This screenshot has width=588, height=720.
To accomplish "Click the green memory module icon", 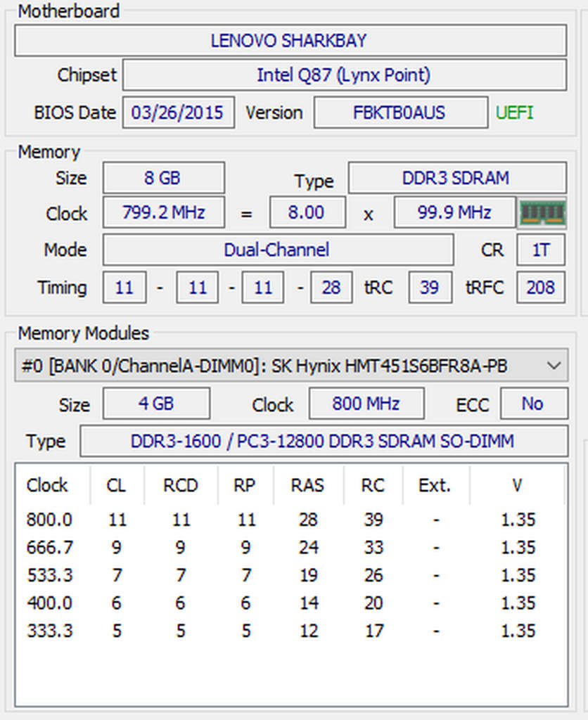I will coord(542,213).
